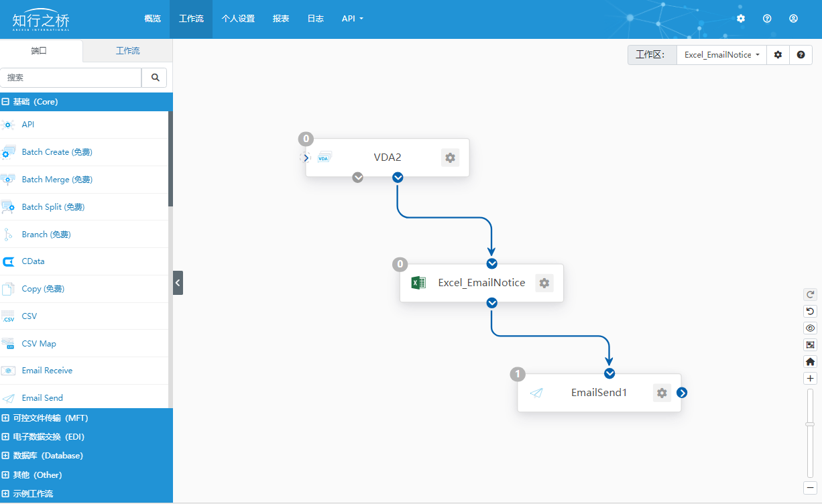Switch to the 工作流 sidebar tab
Screen dimensions: 822x504
pyautogui.click(x=127, y=51)
